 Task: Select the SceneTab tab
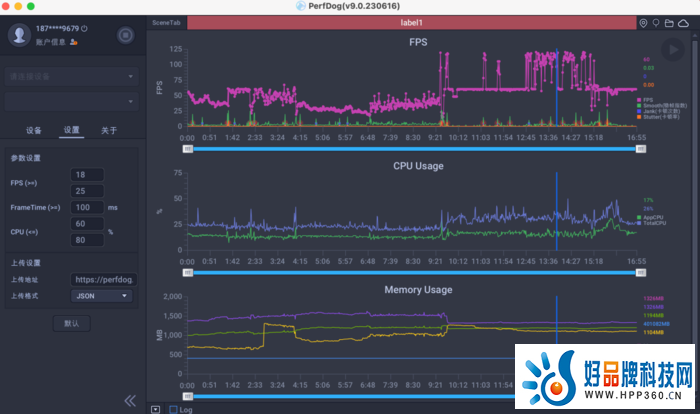(x=166, y=23)
